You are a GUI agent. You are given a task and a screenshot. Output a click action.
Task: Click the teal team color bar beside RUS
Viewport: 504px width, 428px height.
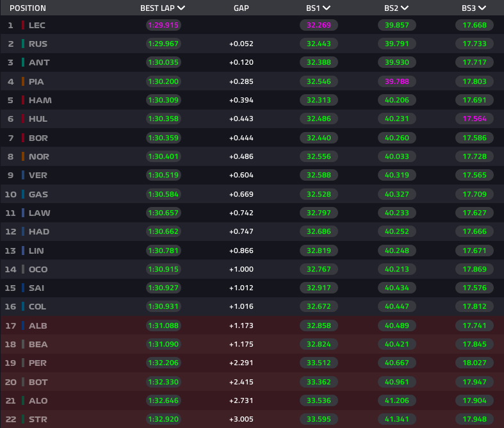coord(24,44)
